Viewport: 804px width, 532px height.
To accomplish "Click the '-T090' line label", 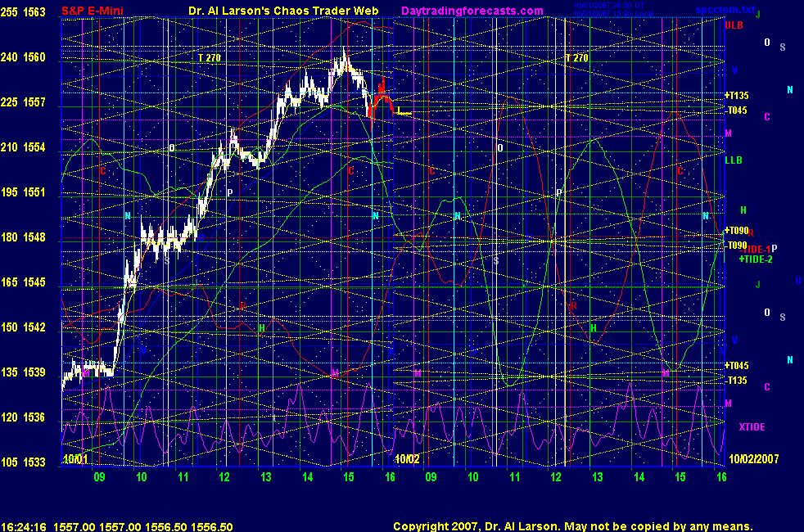I will point(736,246).
